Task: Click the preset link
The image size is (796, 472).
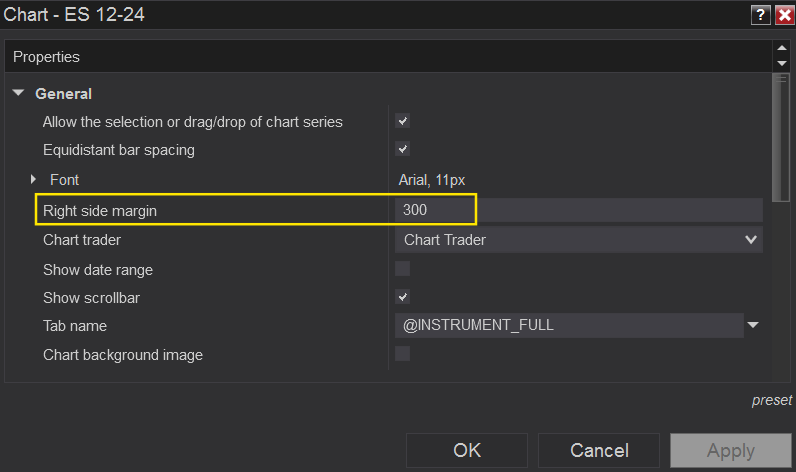Action: tap(771, 400)
